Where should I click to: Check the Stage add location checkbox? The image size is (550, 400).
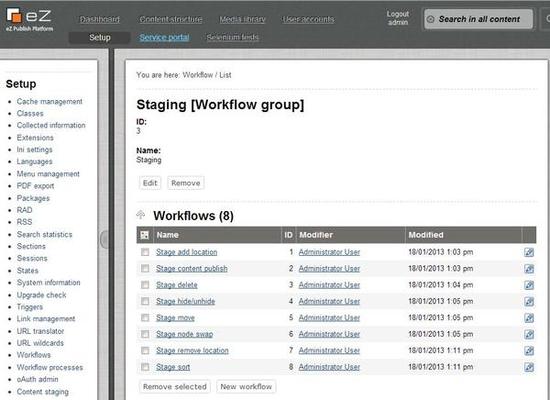pyautogui.click(x=145, y=252)
